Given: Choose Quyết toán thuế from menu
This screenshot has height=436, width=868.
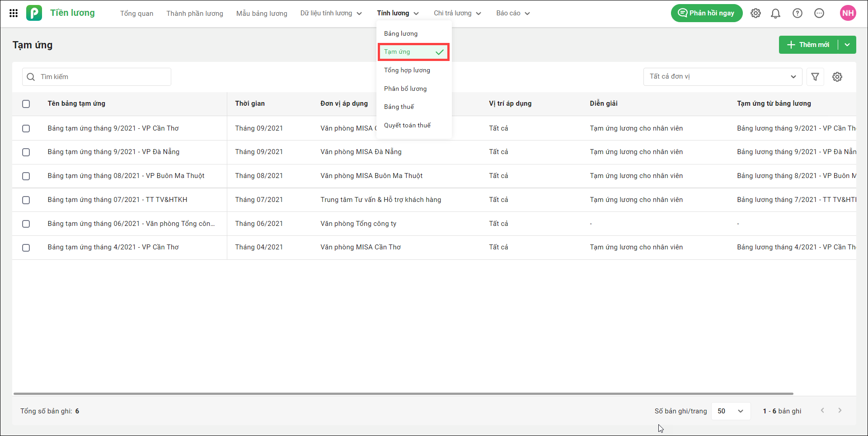Looking at the screenshot, I should pyautogui.click(x=407, y=125).
